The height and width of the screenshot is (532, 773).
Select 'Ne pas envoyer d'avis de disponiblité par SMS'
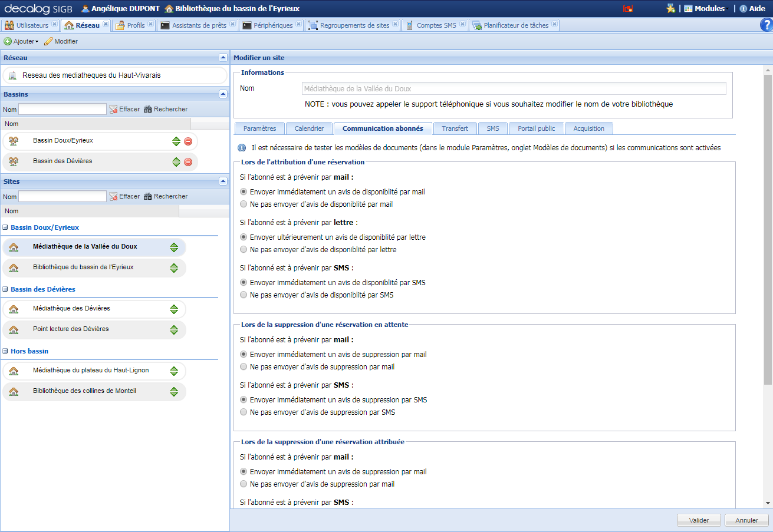[x=244, y=295]
